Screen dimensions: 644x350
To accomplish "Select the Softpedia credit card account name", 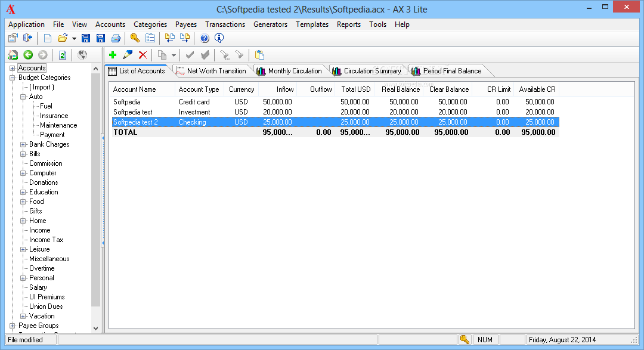I will [127, 102].
